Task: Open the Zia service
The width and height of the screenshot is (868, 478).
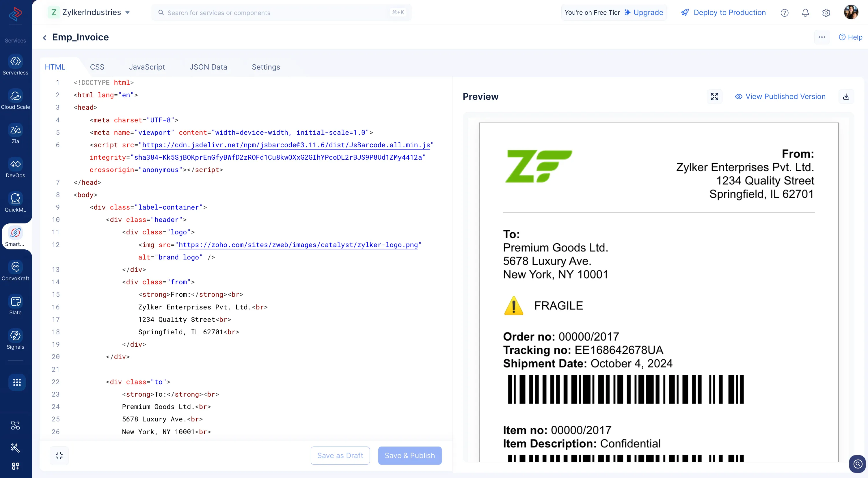Action: (15, 133)
